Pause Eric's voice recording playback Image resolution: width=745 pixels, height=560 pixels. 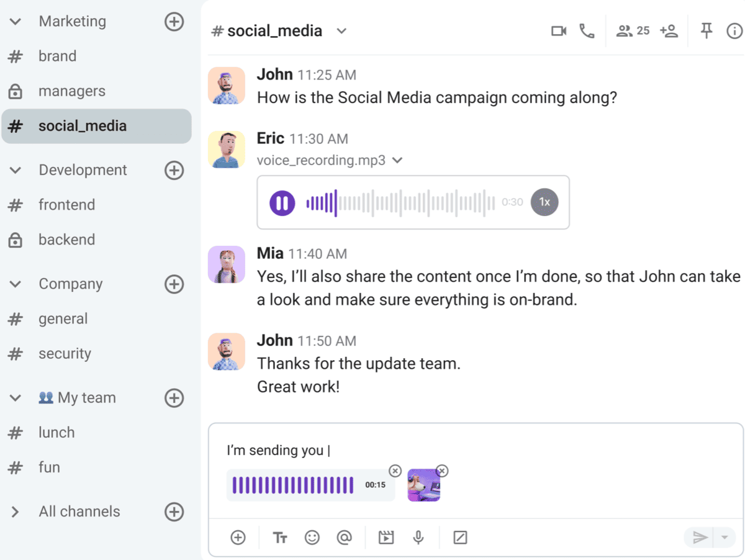(x=282, y=202)
